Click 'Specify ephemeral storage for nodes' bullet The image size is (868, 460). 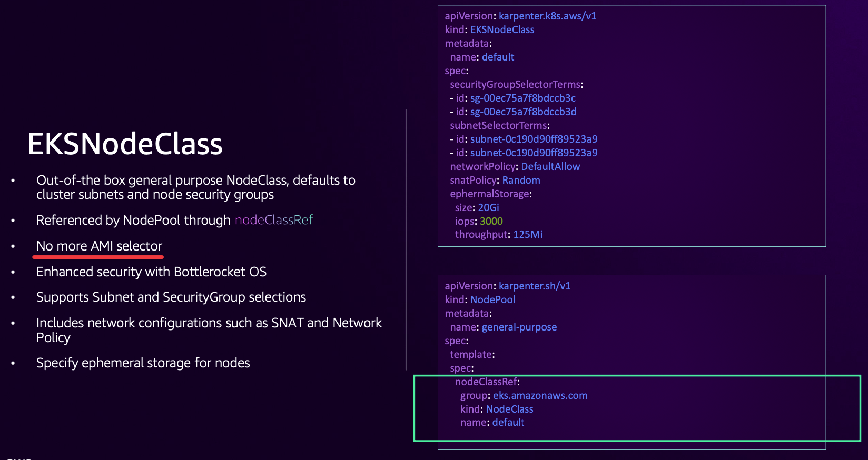pos(143,363)
